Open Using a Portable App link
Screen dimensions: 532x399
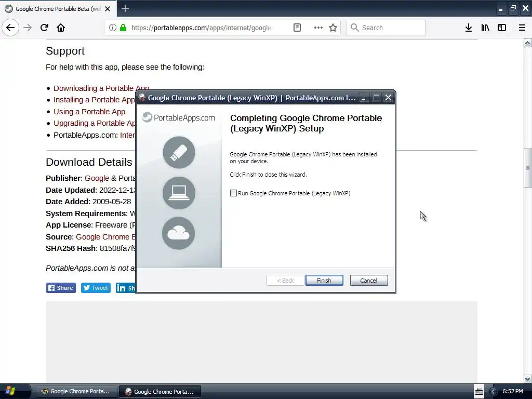[89, 112]
